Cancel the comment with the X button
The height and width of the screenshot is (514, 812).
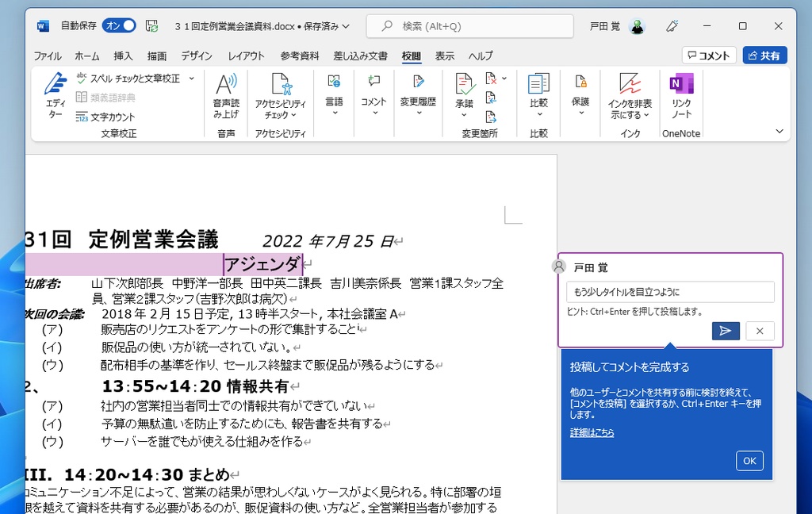click(x=760, y=331)
